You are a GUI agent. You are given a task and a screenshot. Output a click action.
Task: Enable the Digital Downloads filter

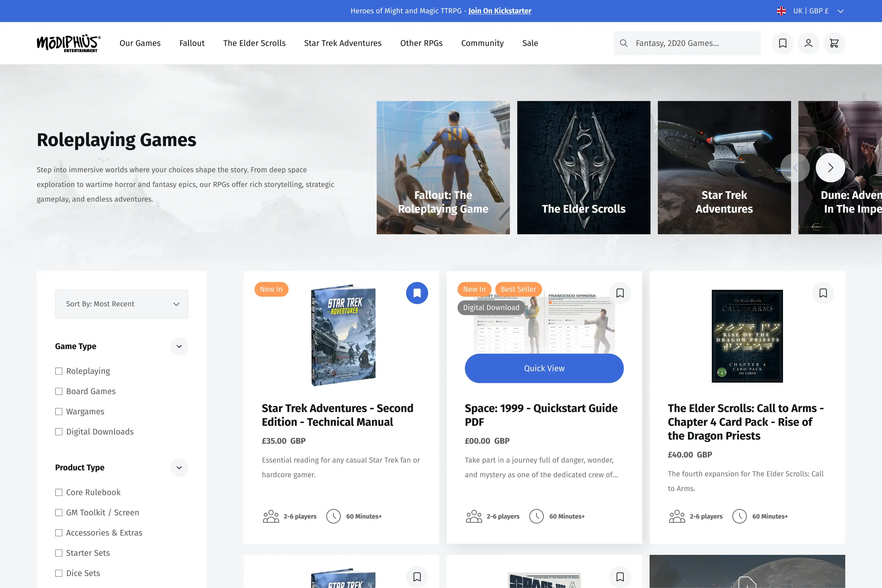coord(59,432)
